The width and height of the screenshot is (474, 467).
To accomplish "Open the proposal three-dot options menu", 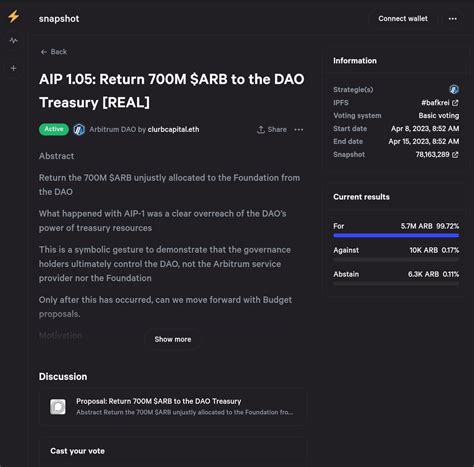I will (299, 129).
